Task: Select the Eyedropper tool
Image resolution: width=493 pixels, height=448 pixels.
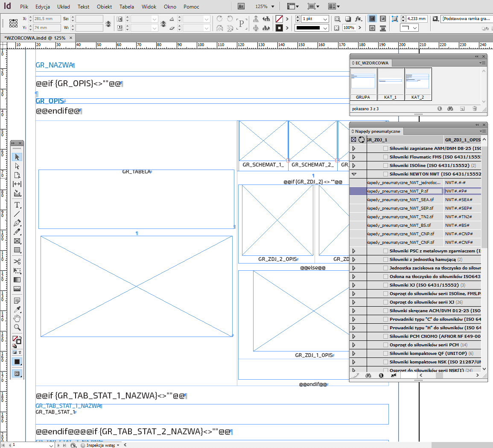Action: [17, 309]
